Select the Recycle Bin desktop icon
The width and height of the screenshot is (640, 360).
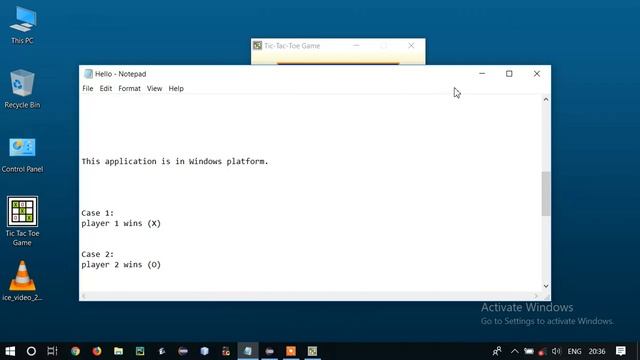pos(22,89)
